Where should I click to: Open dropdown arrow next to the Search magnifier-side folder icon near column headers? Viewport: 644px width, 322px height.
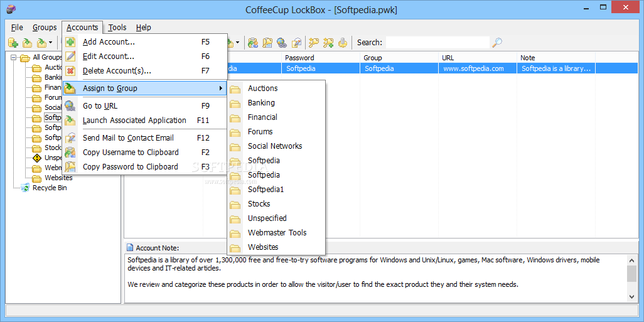[x=238, y=42]
